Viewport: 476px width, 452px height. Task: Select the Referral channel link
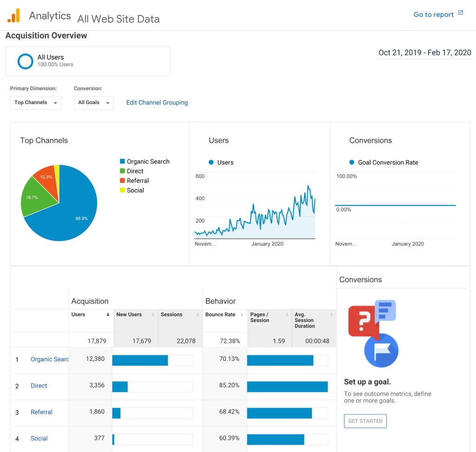click(41, 412)
